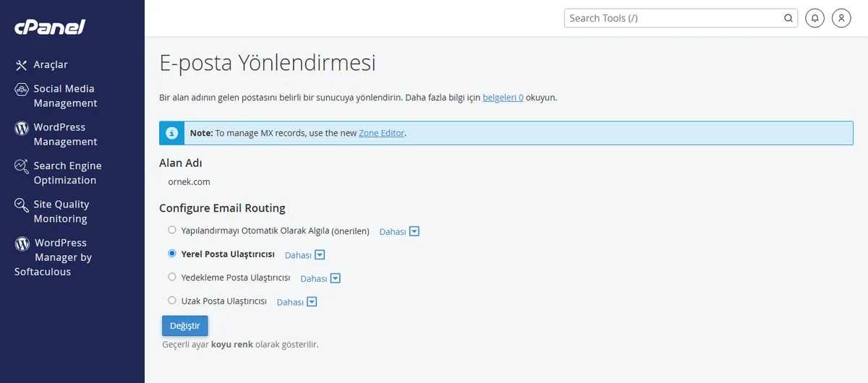Click the Araçlar tools icon

tap(22, 65)
